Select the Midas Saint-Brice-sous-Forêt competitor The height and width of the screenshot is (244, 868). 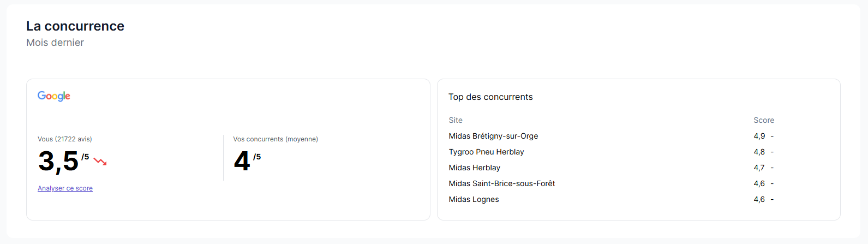point(501,183)
